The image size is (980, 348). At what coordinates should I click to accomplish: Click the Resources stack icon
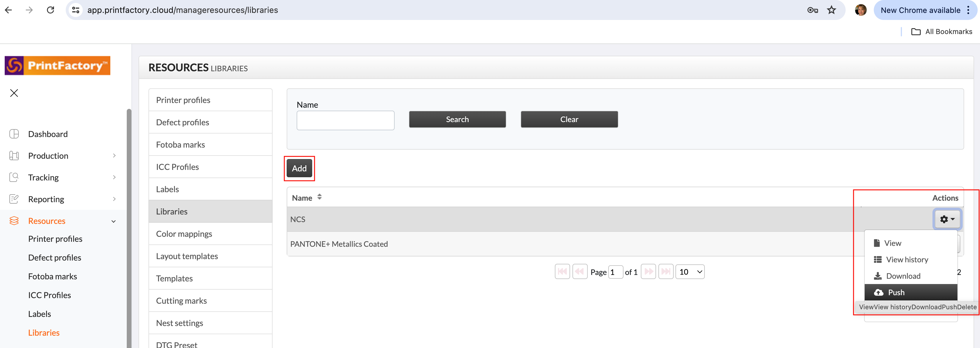point(14,221)
